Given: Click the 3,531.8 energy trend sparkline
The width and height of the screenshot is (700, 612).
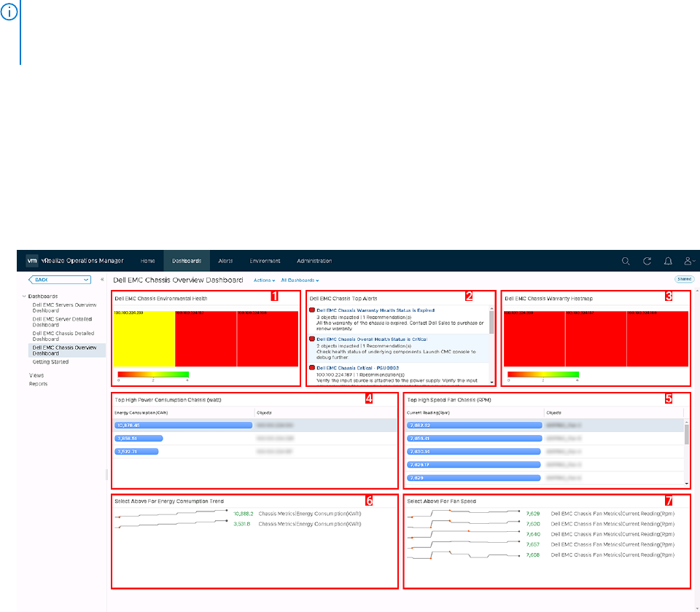Looking at the screenshot, I should pyautogui.click(x=171, y=524).
